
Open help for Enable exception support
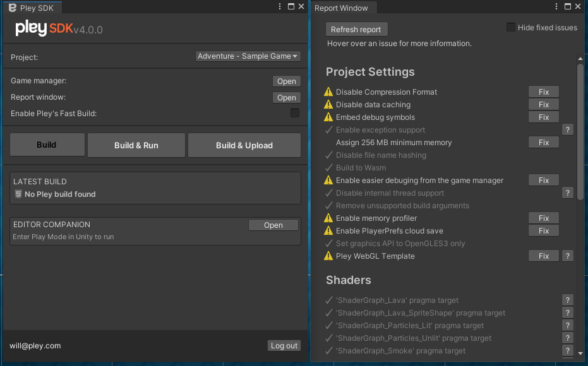pyautogui.click(x=567, y=129)
